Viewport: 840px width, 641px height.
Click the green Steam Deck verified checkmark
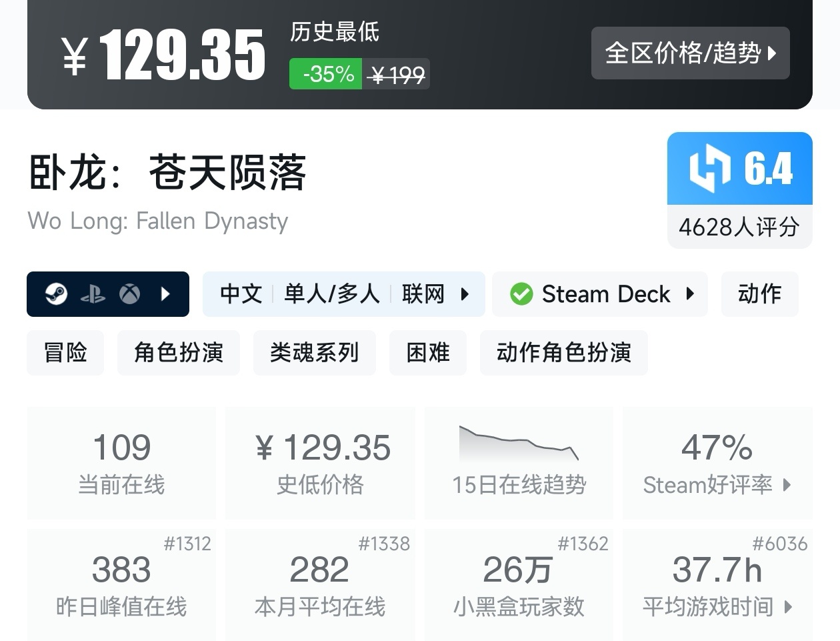(x=521, y=293)
